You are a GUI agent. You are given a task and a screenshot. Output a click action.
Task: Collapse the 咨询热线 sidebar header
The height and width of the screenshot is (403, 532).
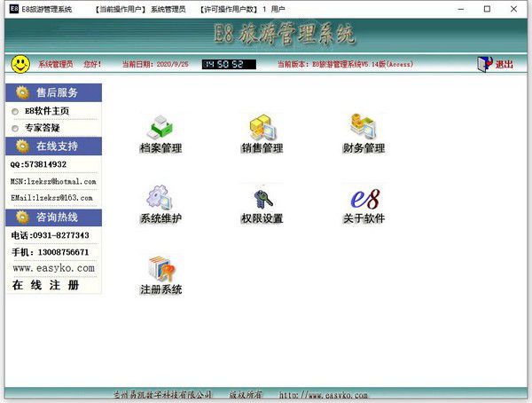(53, 217)
